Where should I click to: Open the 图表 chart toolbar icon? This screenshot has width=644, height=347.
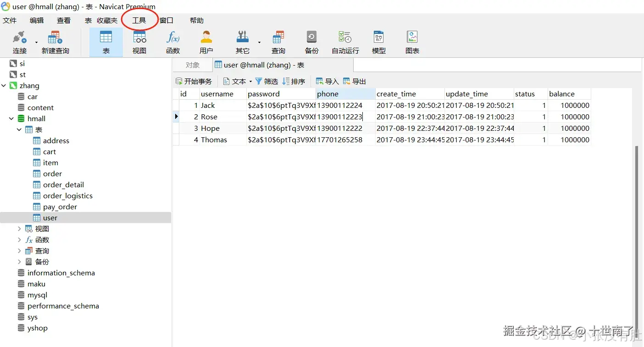coord(412,37)
